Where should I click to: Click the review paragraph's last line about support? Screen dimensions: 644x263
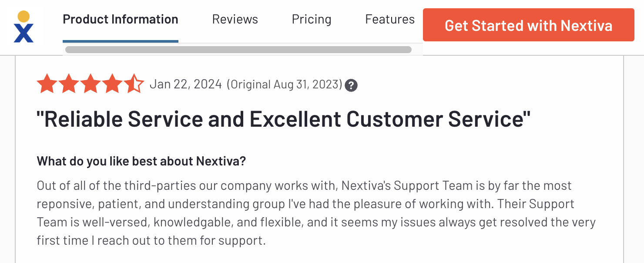[151, 240]
